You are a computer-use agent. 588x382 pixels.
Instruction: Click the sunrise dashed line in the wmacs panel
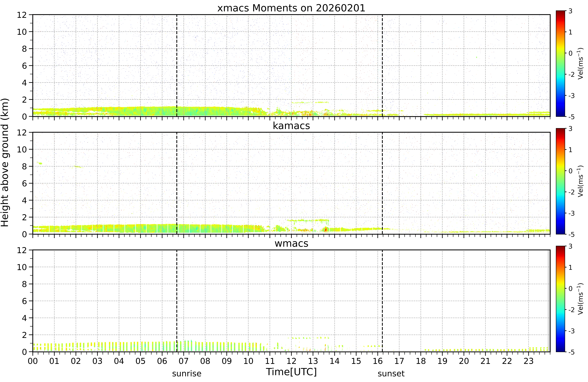tap(177, 301)
